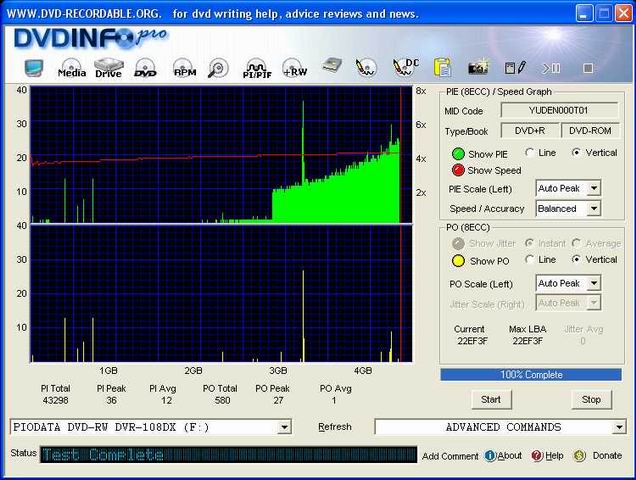Click the gray drive eject icon
The width and height of the screenshot is (636, 480).
tap(332, 66)
